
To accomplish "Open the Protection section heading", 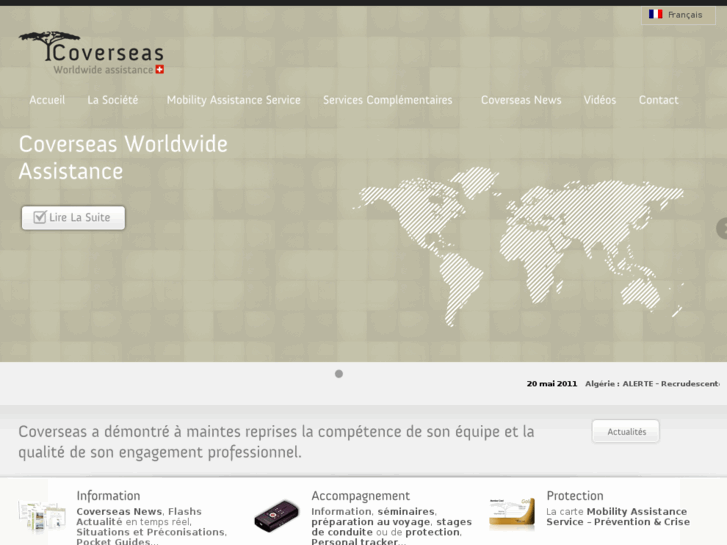I will tap(575, 496).
